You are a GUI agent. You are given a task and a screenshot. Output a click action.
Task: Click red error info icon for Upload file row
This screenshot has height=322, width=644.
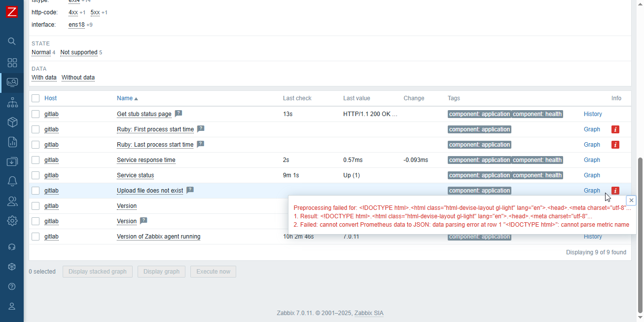(x=615, y=191)
